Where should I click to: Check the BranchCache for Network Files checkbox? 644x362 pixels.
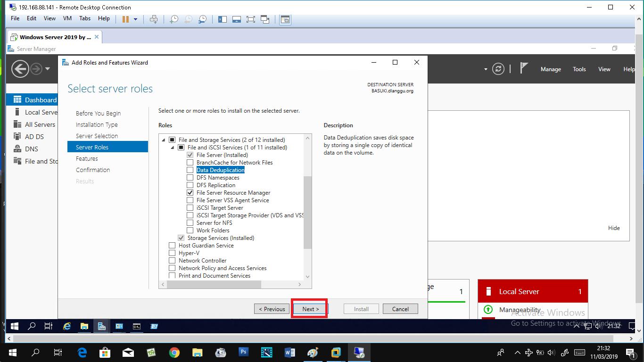coord(190,163)
